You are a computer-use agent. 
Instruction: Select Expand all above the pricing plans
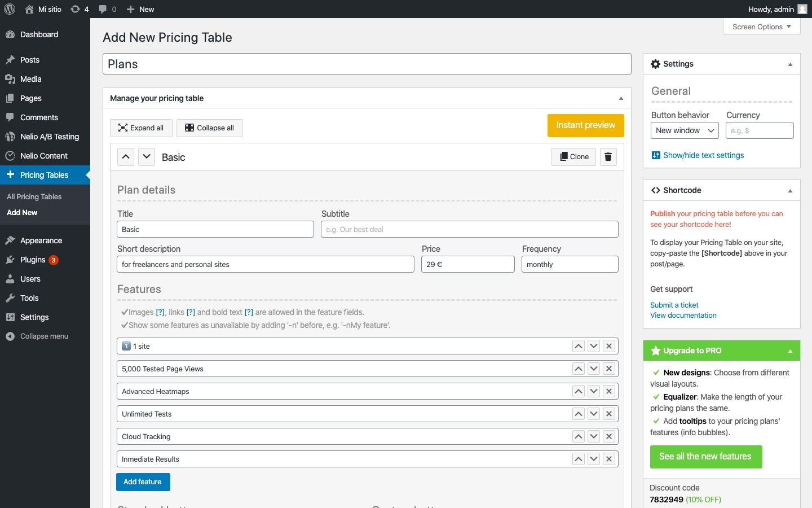tap(141, 128)
